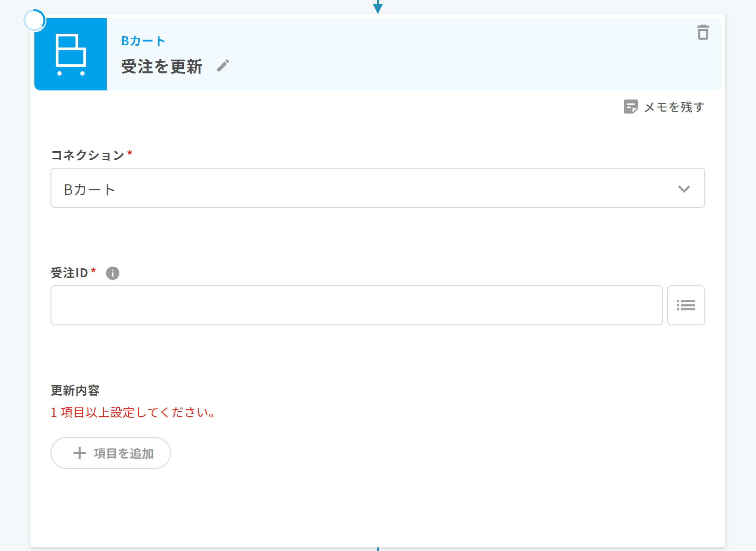
Task: Click the pencil icon beside 受注を更新
Action: [223, 66]
